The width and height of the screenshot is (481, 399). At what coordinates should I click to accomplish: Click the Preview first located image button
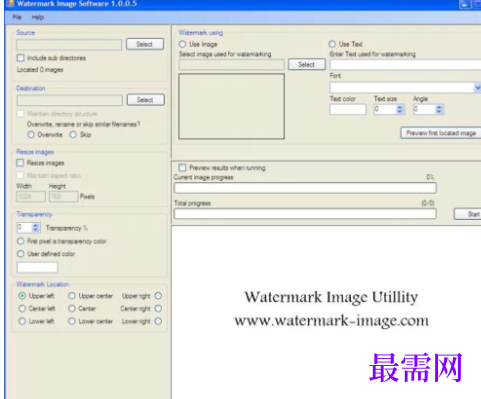point(441,133)
